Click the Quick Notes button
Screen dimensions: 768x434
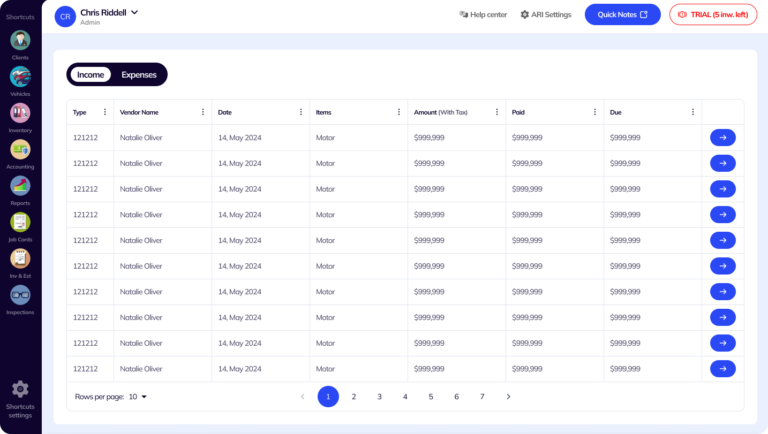(x=622, y=14)
